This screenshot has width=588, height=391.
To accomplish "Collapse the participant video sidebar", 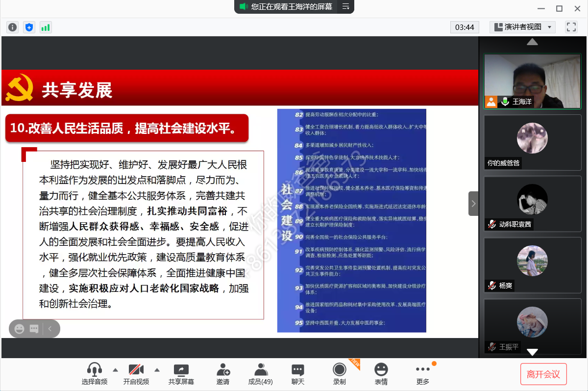I will click(x=473, y=203).
